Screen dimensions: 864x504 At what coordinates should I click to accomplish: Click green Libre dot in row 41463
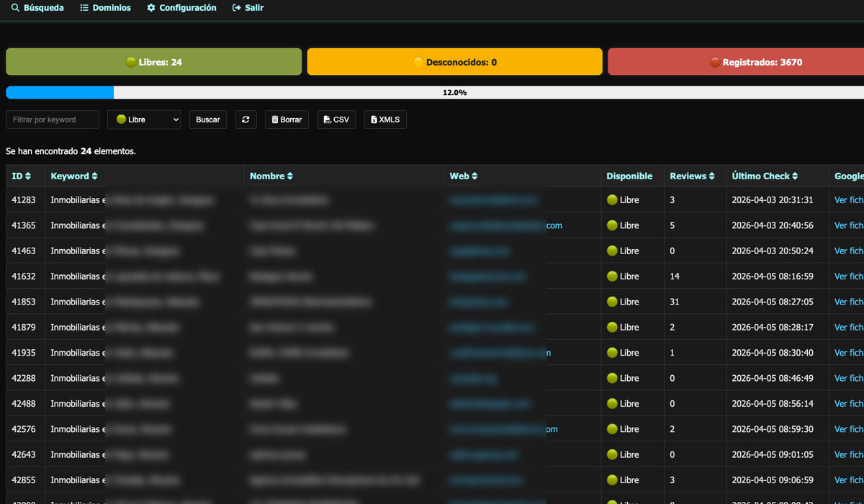[x=612, y=251]
